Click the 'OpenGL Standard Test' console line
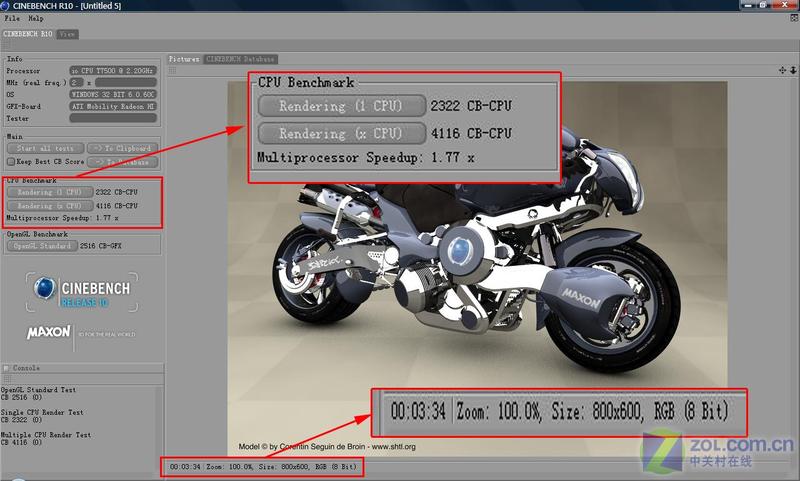Viewport: 800px width, 481px height. [x=38, y=390]
